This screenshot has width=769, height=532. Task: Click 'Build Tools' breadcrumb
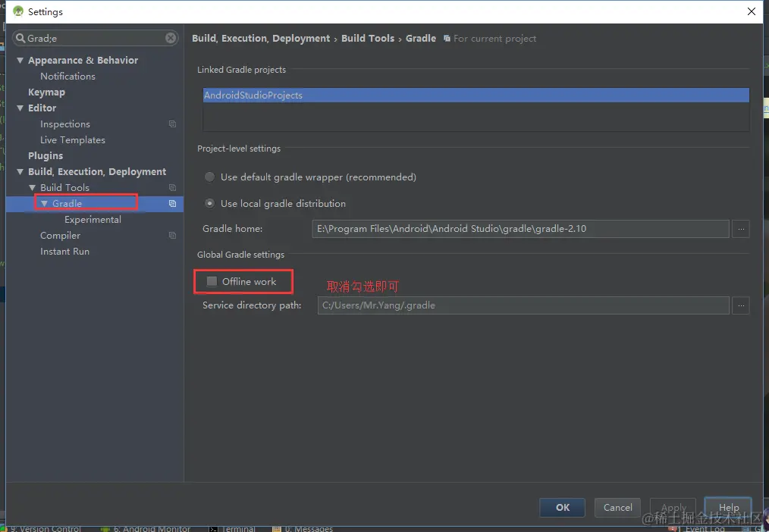(368, 38)
